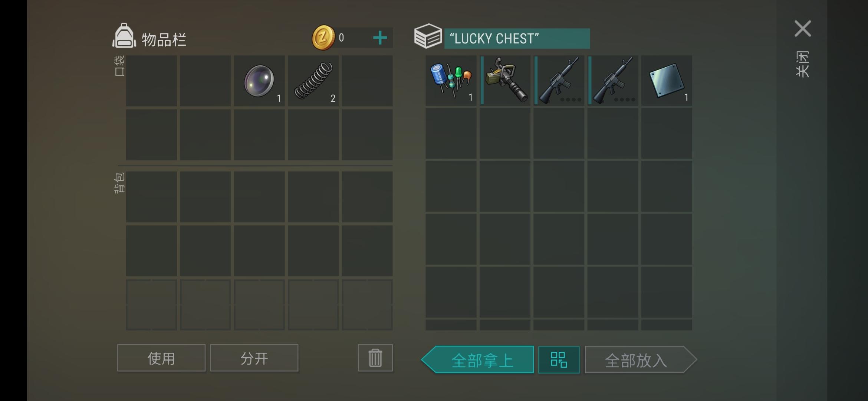Image resolution: width=868 pixels, height=401 pixels.
Task: Click the chest storage box icon
Action: tap(428, 36)
